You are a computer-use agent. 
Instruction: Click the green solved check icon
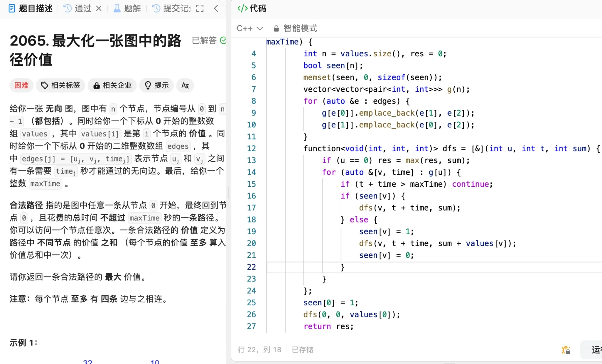(x=223, y=40)
